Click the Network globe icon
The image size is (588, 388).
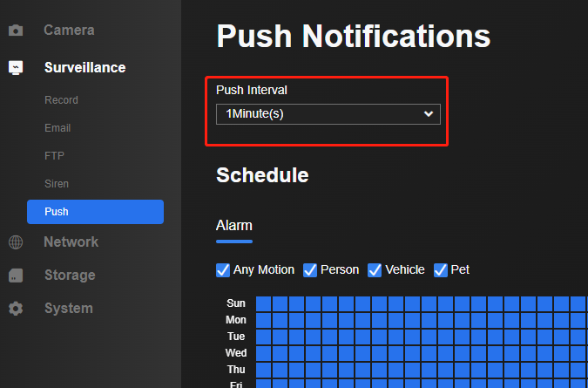pyautogui.click(x=16, y=242)
